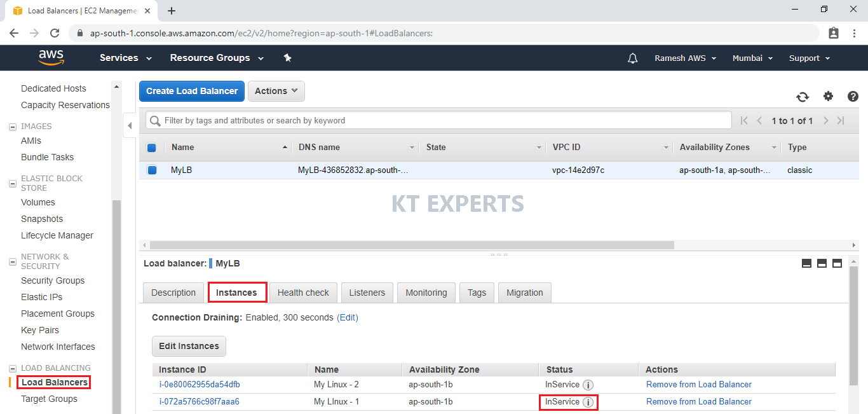Open Volumes in the sidebar
Viewport: 868px width, 414px height.
[38, 203]
